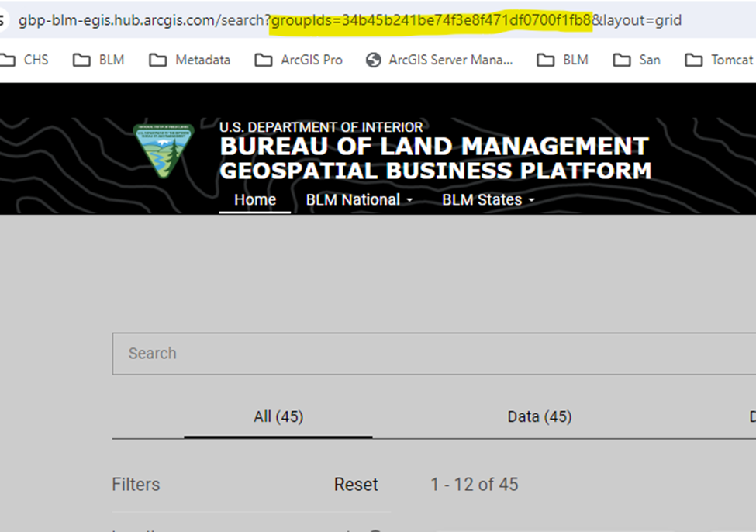Click the '1 - 12 of 45' results count
This screenshot has height=532, width=756.
[474, 485]
